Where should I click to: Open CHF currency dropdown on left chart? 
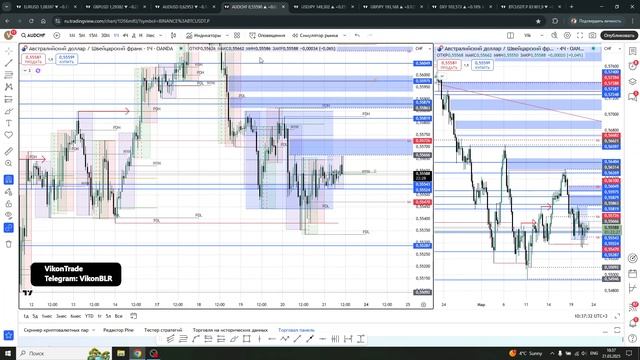pyautogui.click(x=422, y=49)
